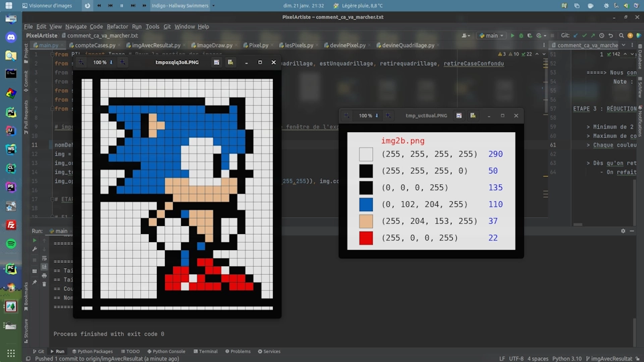Switch to compteCases.py tab
Viewport: 644px width, 362px height.
tap(95, 45)
